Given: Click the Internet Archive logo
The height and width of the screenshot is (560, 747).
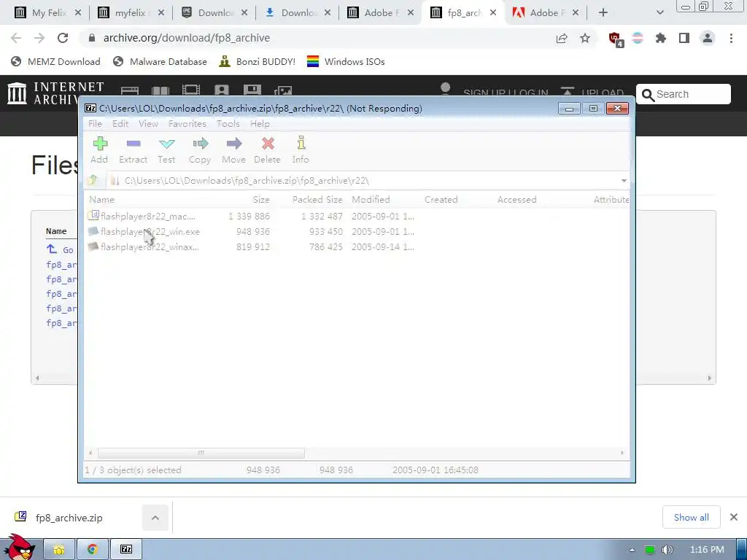Looking at the screenshot, I should (55, 93).
